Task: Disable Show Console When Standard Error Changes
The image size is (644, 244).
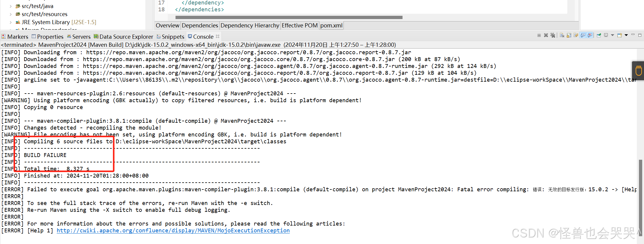Action: [x=590, y=35]
